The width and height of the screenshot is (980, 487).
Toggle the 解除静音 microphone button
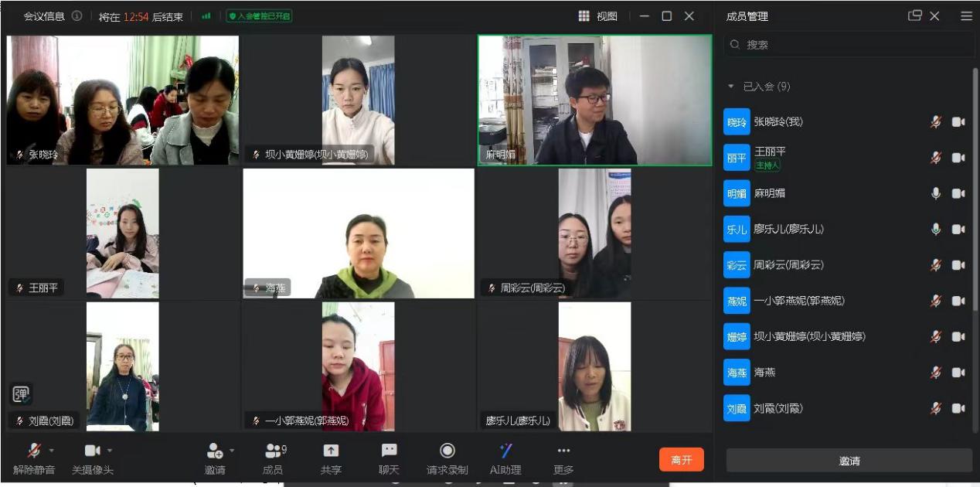pyautogui.click(x=34, y=451)
